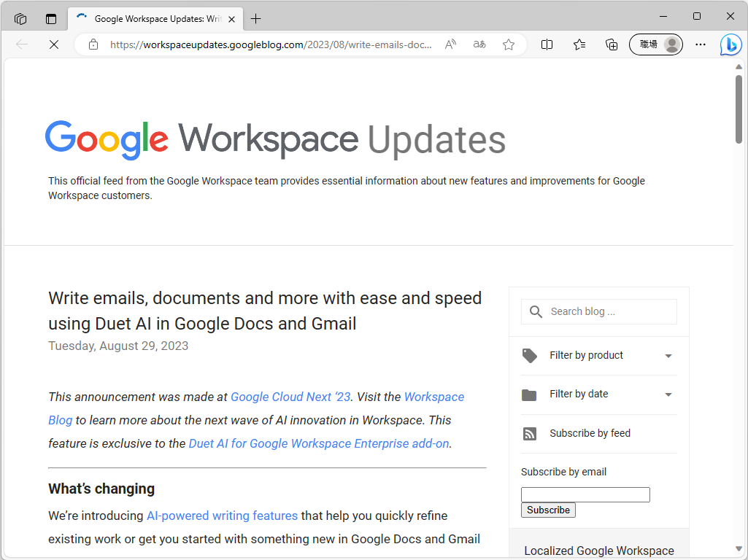
Task: Click the magnifier icon in the blog search box
Action: point(535,311)
